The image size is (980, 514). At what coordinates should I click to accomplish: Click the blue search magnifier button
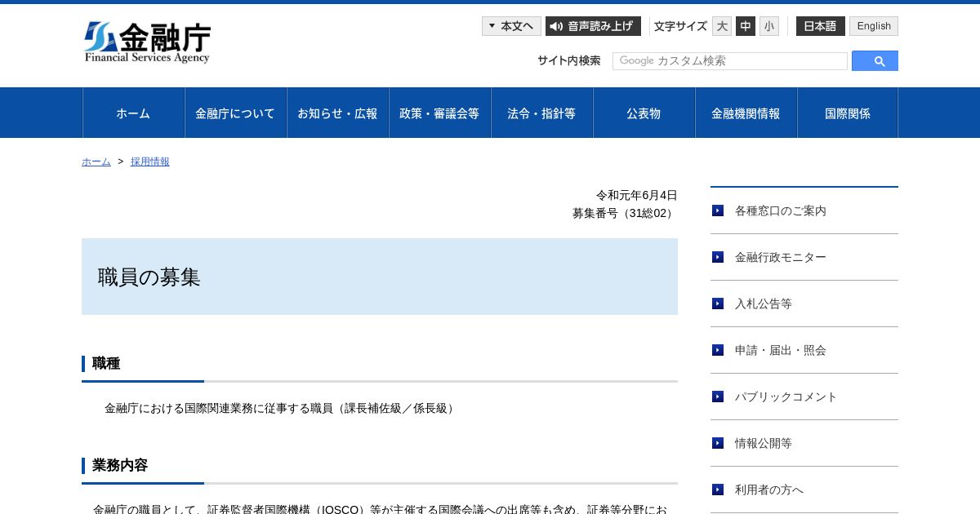point(875,61)
